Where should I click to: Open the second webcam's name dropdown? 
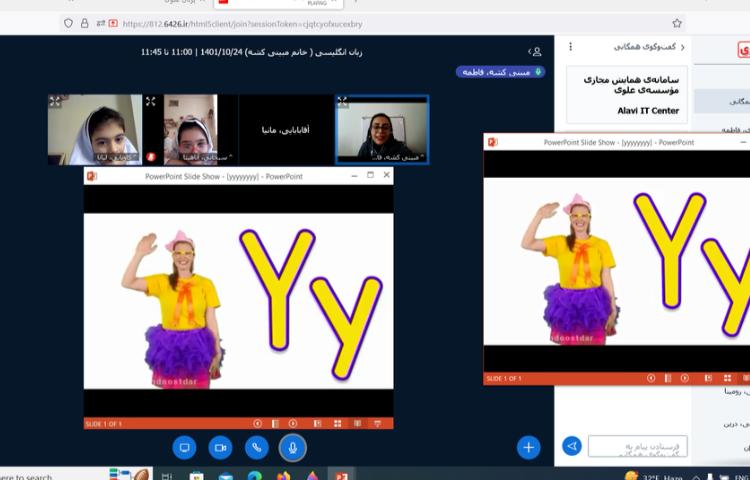[x=207, y=157]
